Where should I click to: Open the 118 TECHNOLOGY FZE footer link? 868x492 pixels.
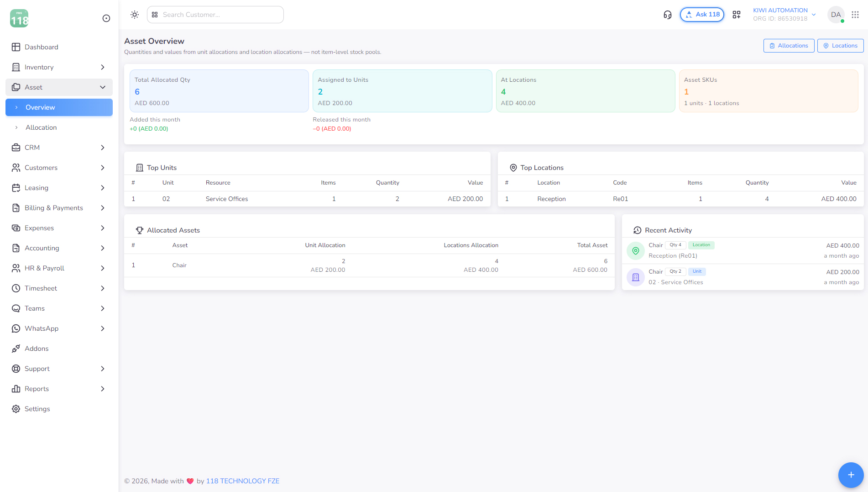point(243,481)
